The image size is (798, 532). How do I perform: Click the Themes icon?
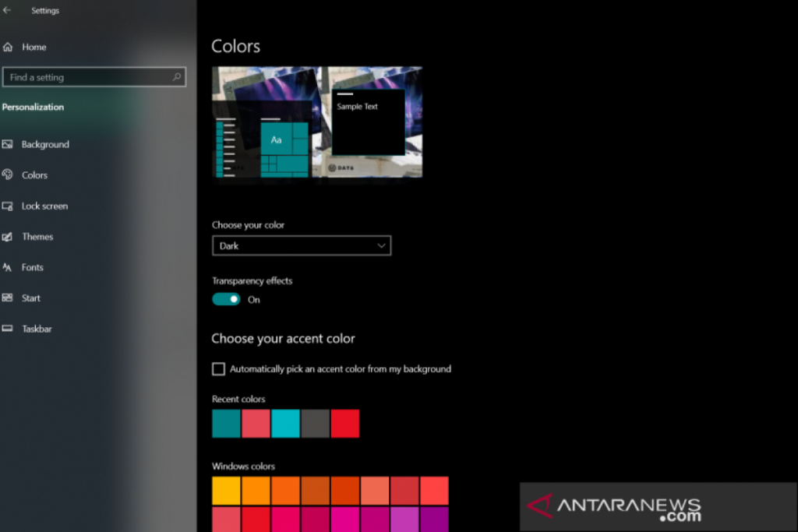click(8, 237)
